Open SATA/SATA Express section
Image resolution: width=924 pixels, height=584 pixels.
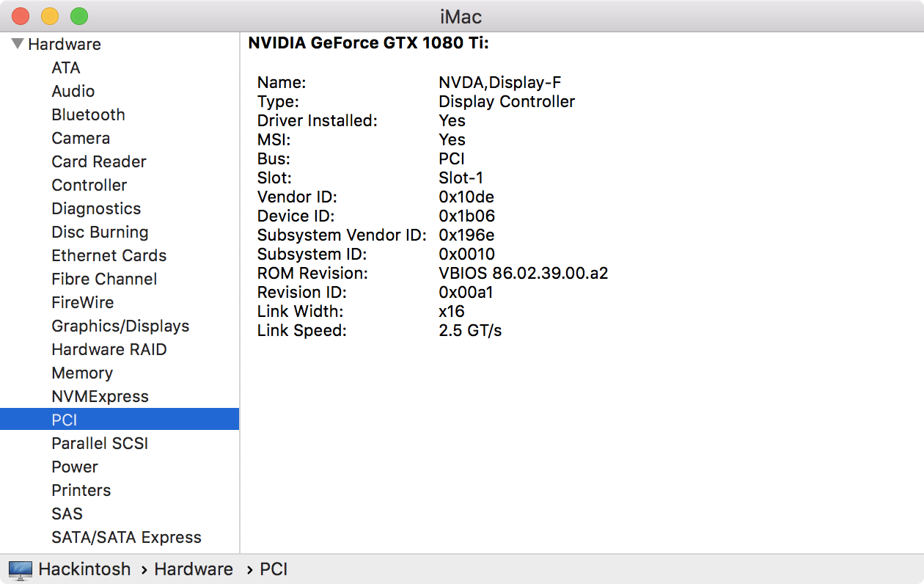coord(126,537)
